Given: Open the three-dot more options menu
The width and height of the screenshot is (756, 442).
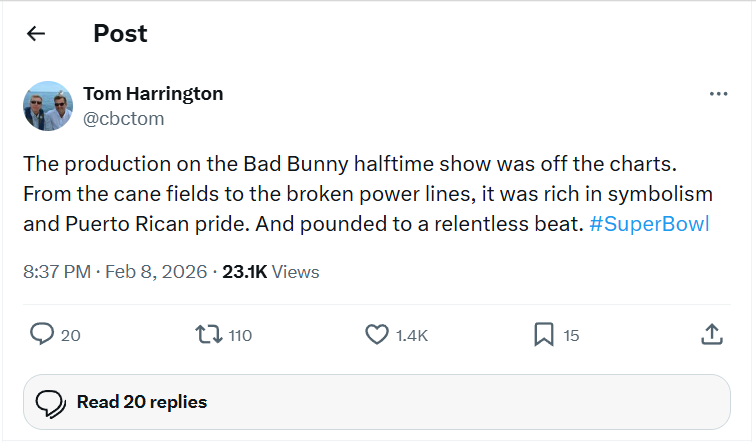Looking at the screenshot, I should click(718, 94).
